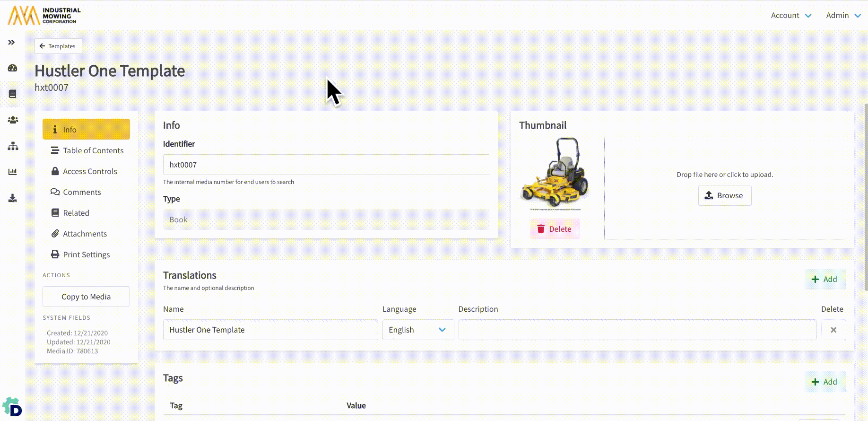Delete the mower thumbnail image
This screenshot has width=868, height=421.
pyautogui.click(x=555, y=229)
